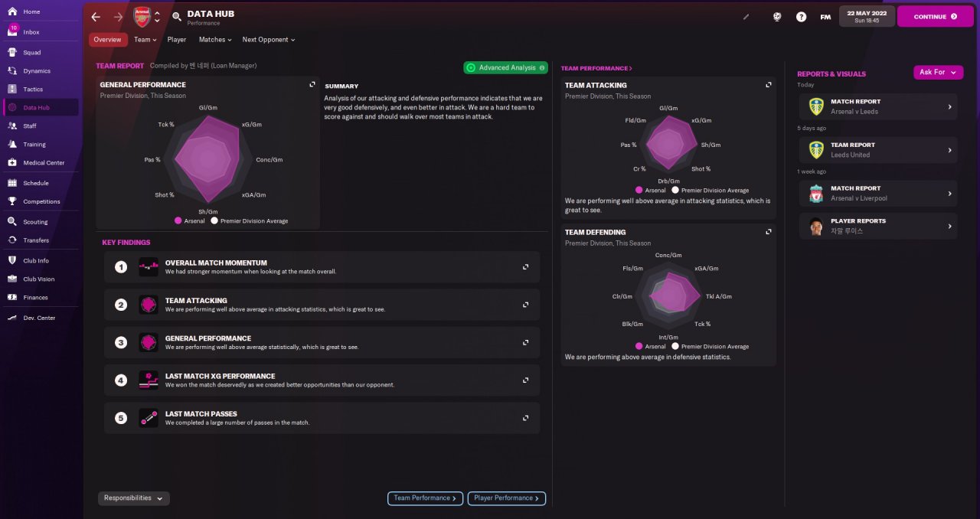
Task: Click the Arsenal club crest
Action: pyautogui.click(x=142, y=17)
